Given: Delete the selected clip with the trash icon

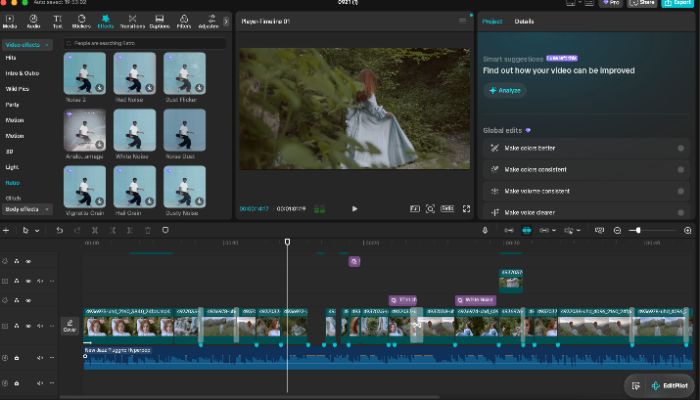Looking at the screenshot, I should (x=148, y=230).
